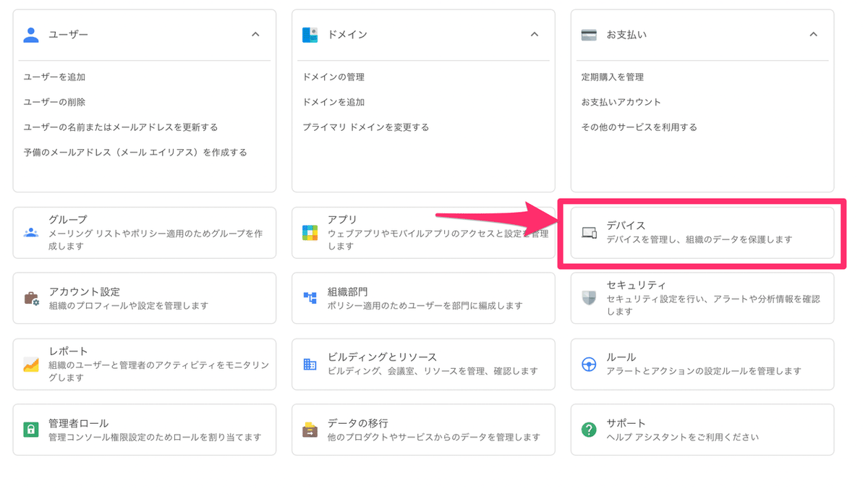
Task: Click the Devices (デバイス) laptop icon
Action: (x=589, y=233)
